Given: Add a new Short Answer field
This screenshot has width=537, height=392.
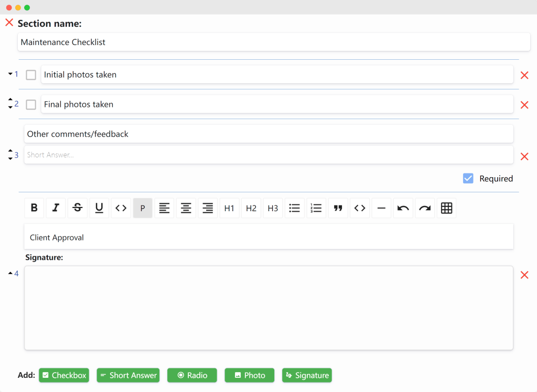Looking at the screenshot, I should [128, 375].
